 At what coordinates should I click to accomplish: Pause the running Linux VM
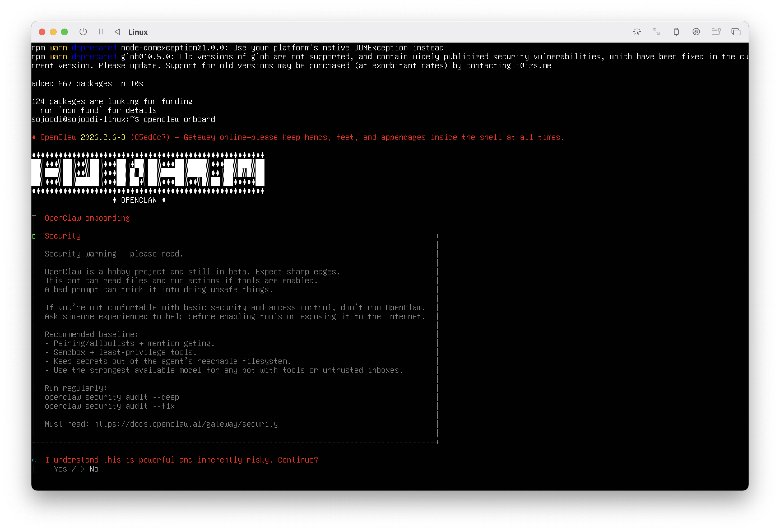(x=101, y=32)
